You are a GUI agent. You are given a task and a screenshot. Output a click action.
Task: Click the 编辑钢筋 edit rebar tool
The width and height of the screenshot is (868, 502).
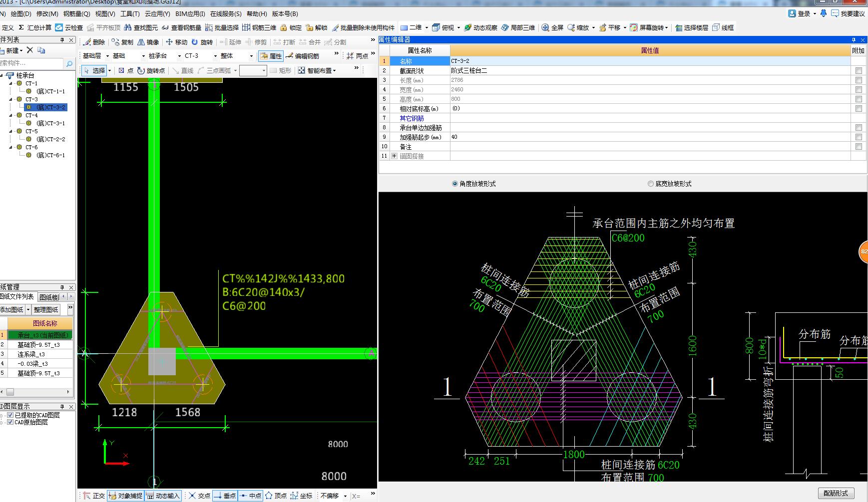click(303, 56)
